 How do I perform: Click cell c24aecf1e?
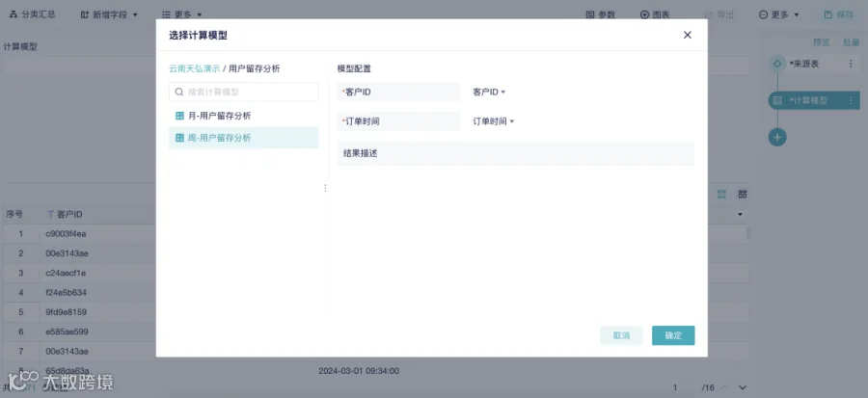pyautogui.click(x=66, y=273)
